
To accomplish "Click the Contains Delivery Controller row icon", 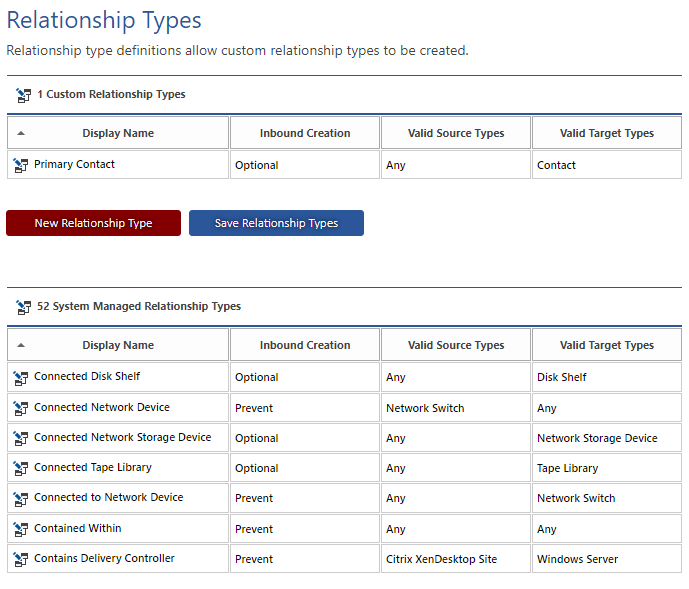I will pos(20,559).
